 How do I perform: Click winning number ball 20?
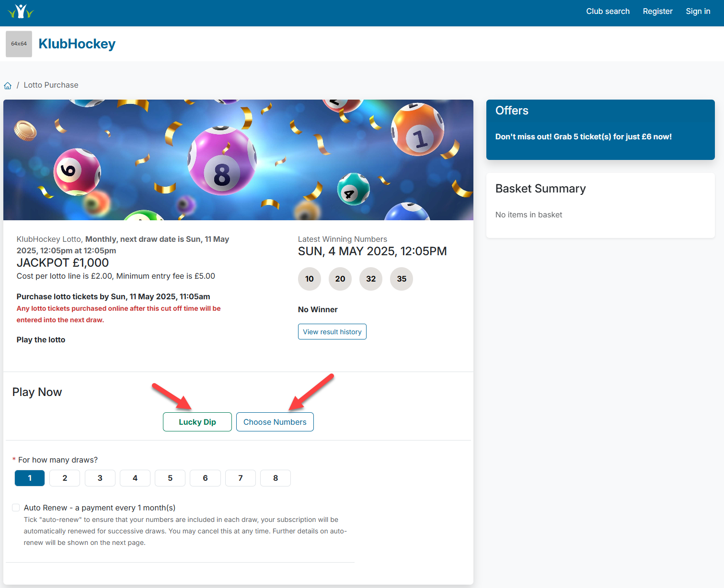340,279
